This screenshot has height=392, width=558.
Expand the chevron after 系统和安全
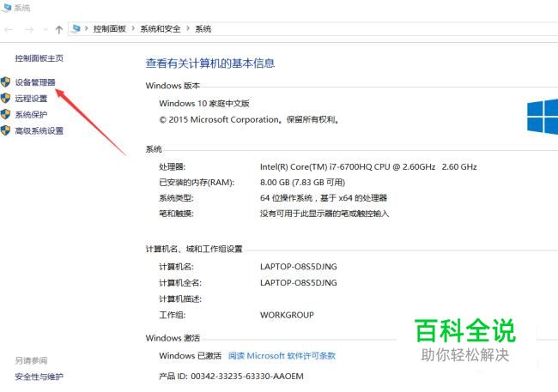(188, 29)
